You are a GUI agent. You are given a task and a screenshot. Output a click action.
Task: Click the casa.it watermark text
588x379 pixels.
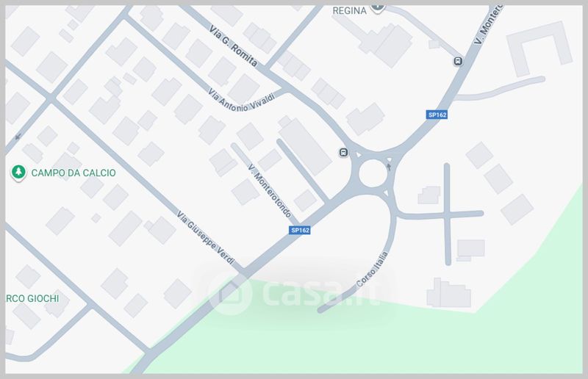[320, 294]
